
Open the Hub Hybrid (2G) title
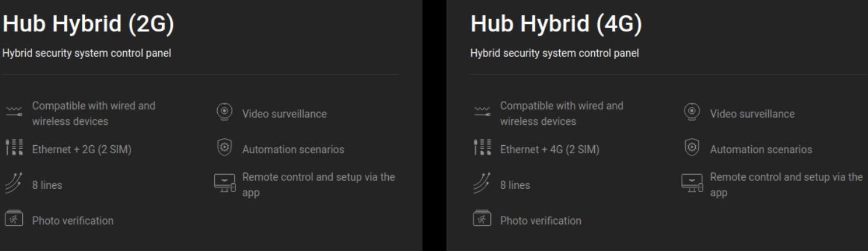tap(89, 26)
